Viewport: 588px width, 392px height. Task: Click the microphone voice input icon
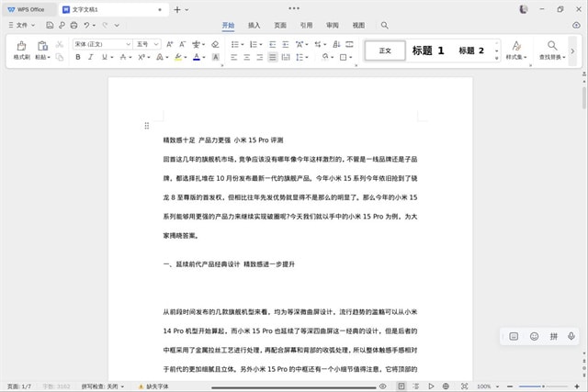571,337
